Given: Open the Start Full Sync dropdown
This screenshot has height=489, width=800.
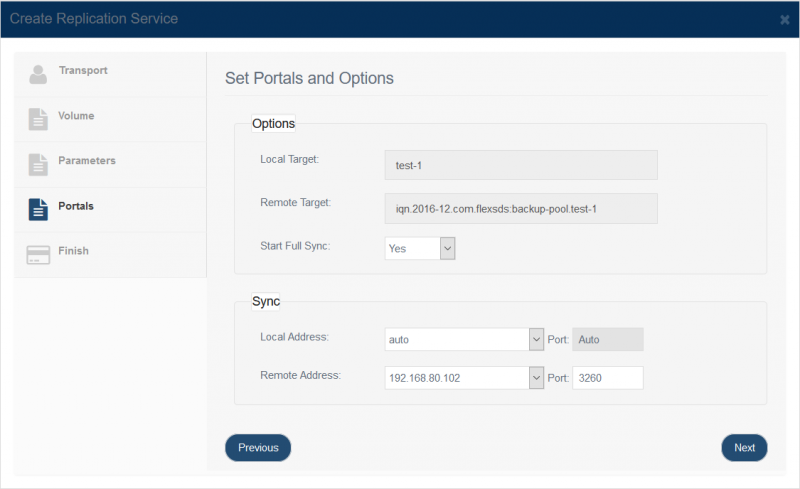Looking at the screenshot, I should (x=420, y=249).
